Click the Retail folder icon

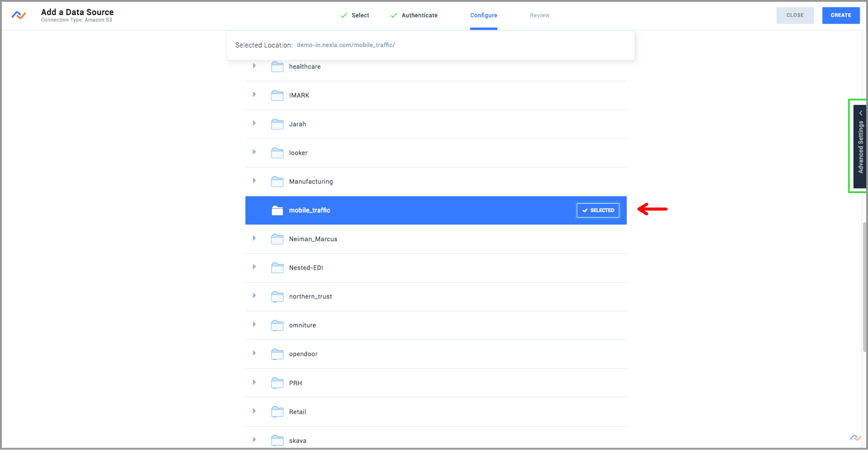click(277, 411)
